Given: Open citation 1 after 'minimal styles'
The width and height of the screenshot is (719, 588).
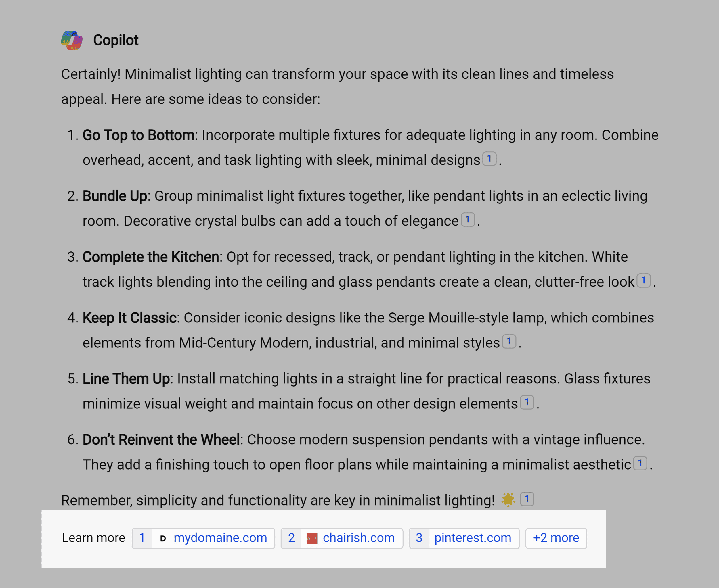Looking at the screenshot, I should (510, 342).
